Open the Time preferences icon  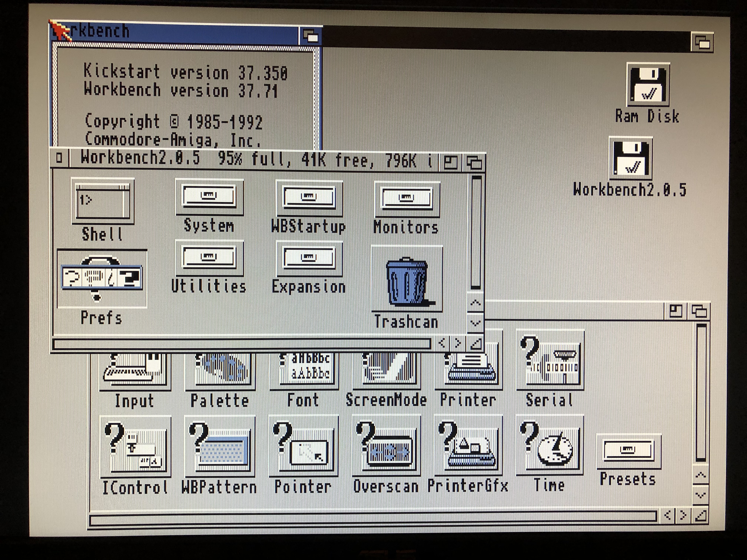(550, 445)
